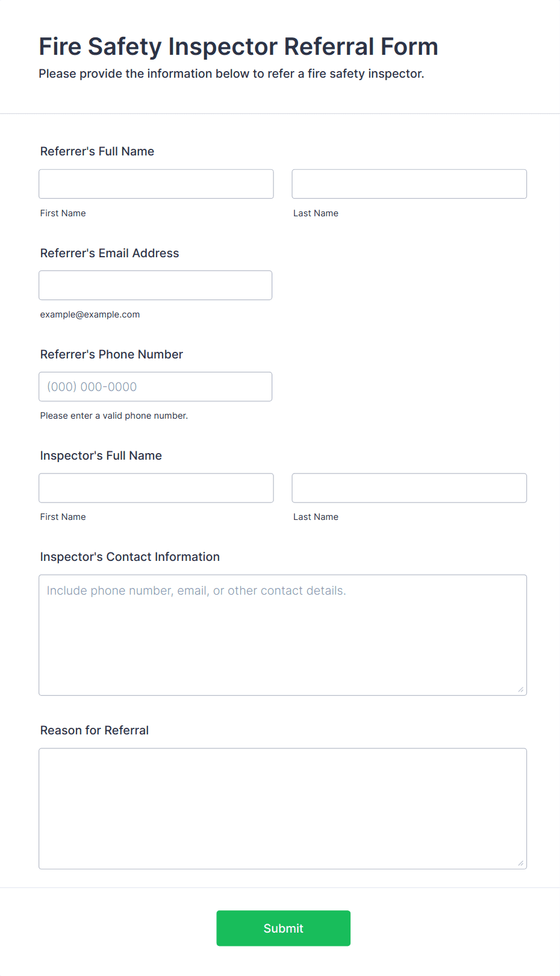Submit the referral form
The height and width of the screenshot is (976, 560).
(284, 928)
